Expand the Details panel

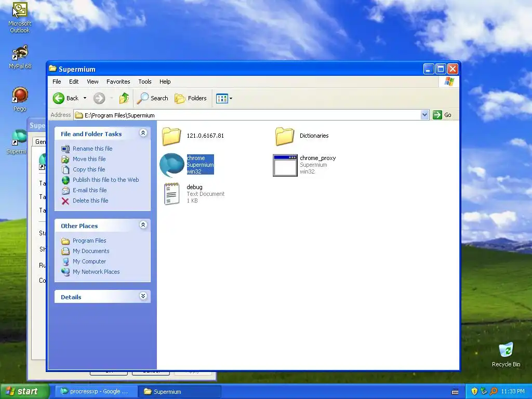(x=143, y=296)
